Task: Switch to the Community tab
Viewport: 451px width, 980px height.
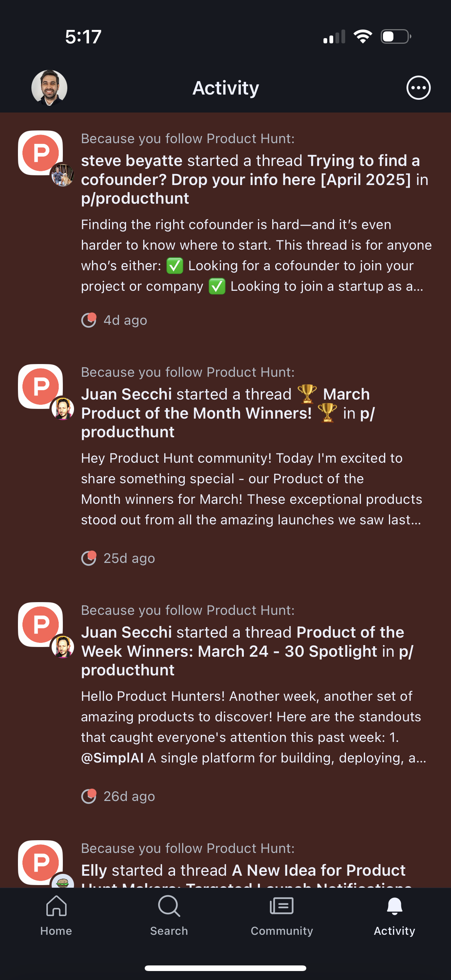Action: 281,917
